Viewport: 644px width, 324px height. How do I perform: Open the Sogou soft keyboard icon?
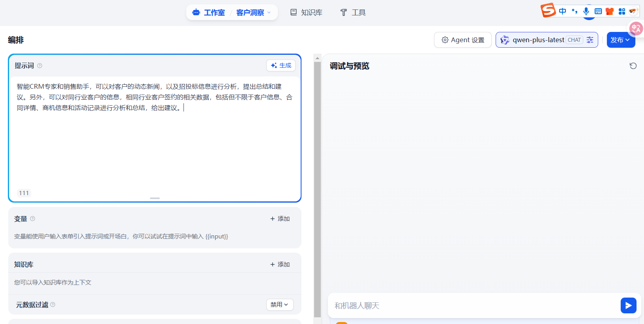point(598,11)
